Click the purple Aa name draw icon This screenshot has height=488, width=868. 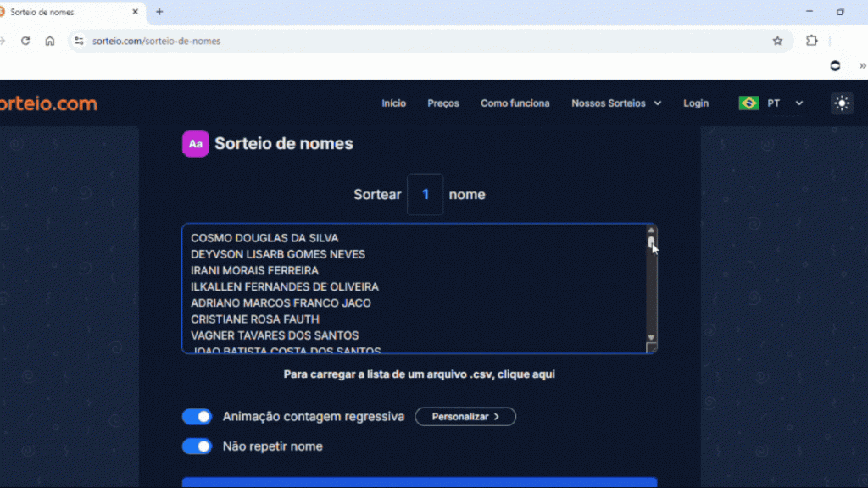point(196,144)
